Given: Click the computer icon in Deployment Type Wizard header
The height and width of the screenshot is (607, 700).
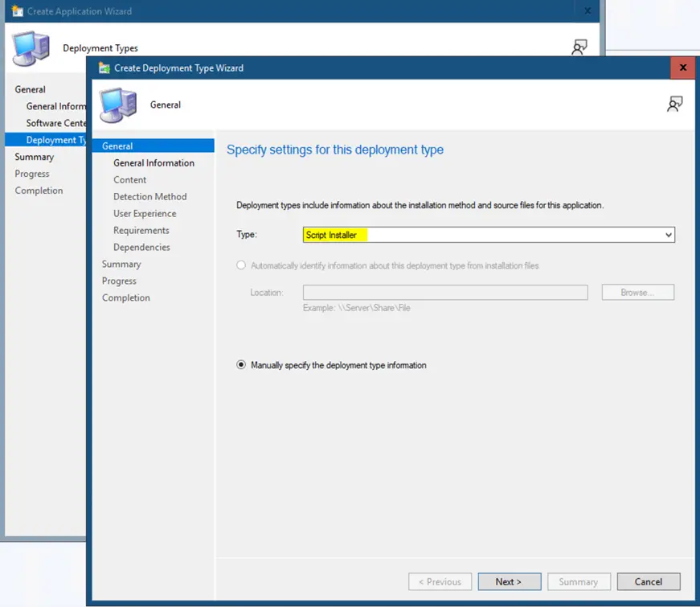Looking at the screenshot, I should [x=118, y=105].
